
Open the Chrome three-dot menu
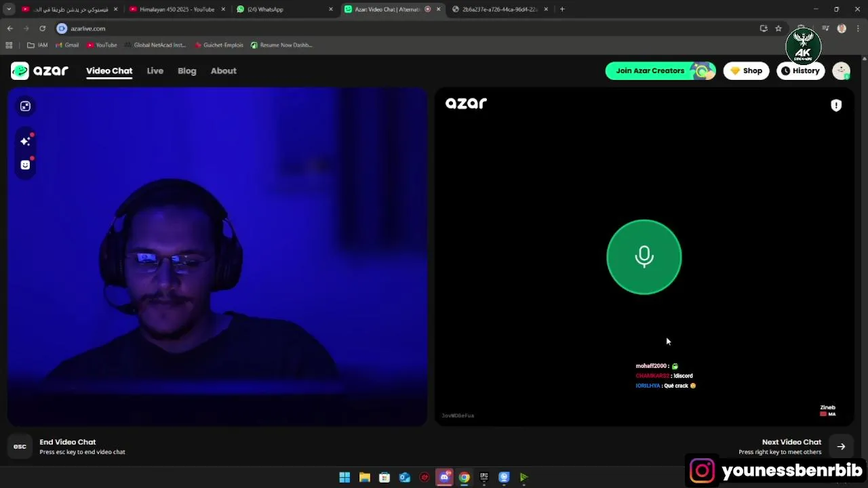[x=858, y=28]
